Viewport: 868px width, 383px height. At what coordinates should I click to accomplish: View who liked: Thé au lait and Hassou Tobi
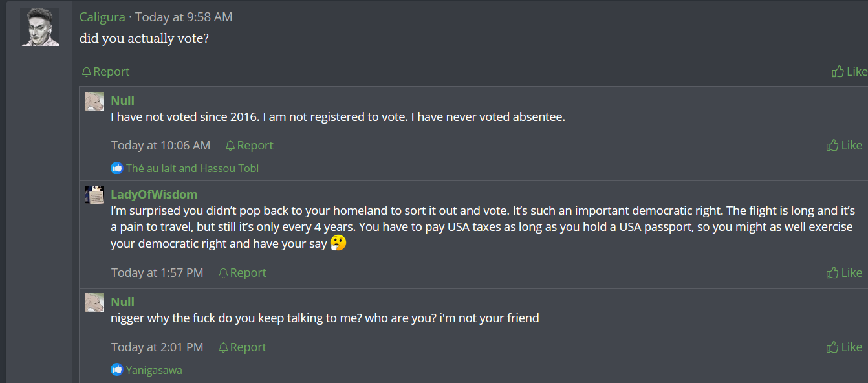(192, 168)
